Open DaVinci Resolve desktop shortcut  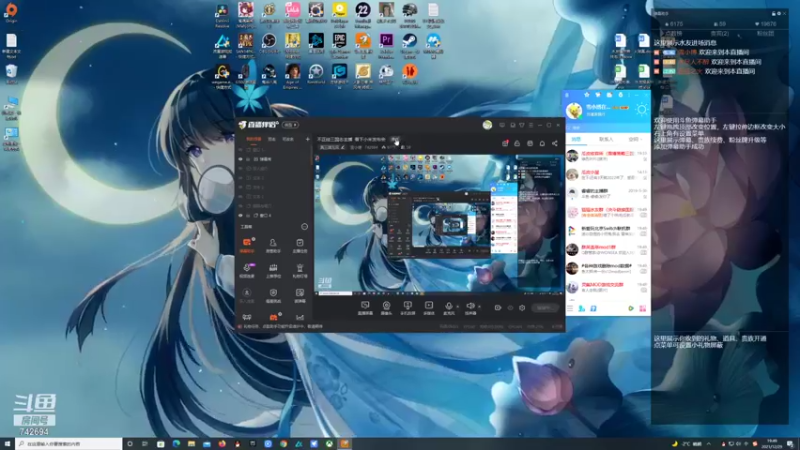click(222, 14)
